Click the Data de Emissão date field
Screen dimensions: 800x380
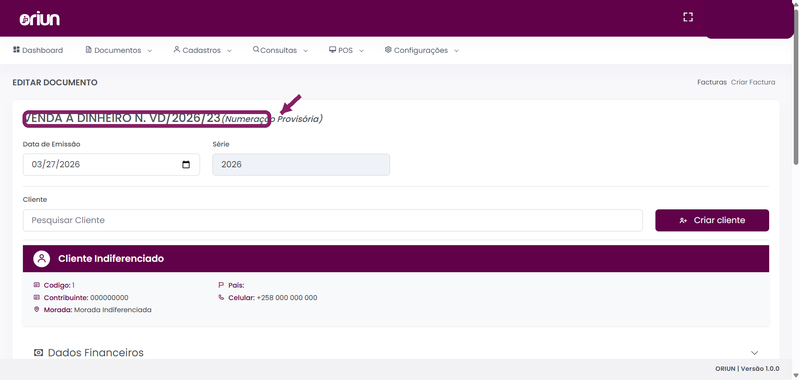pos(111,165)
